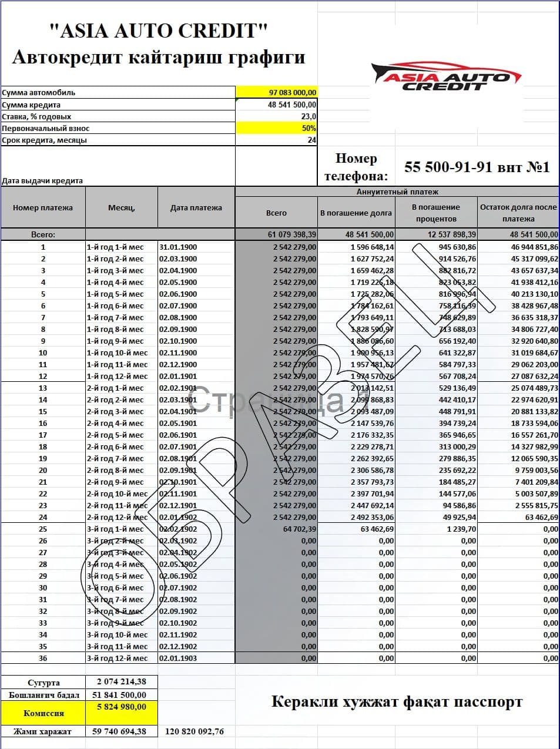
Task: Click the interest cell 945 630,86
Action: coord(436,247)
